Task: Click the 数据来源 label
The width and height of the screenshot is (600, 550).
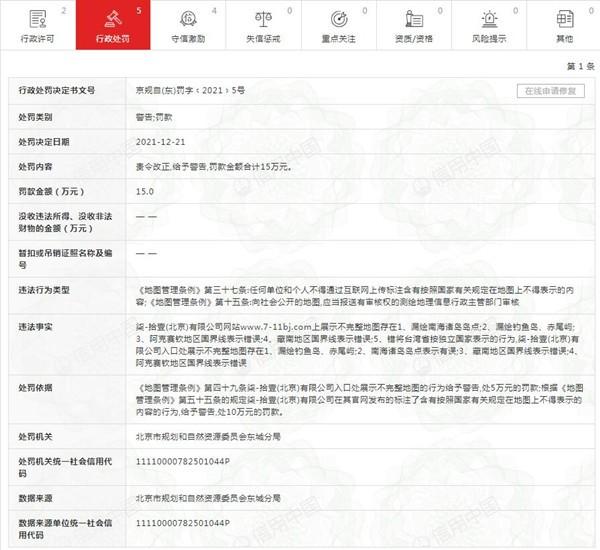Action: 35,498
